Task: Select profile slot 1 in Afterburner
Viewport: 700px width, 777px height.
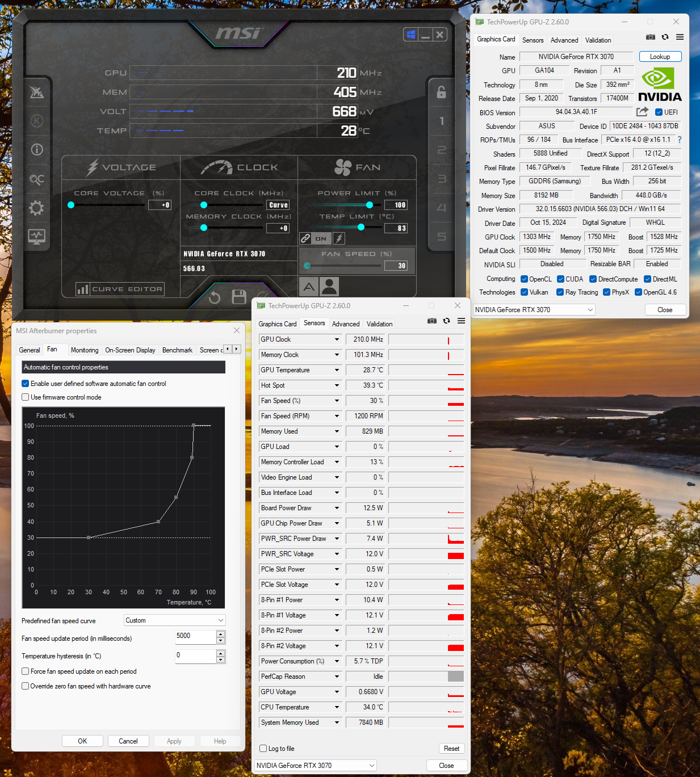Action: click(441, 121)
